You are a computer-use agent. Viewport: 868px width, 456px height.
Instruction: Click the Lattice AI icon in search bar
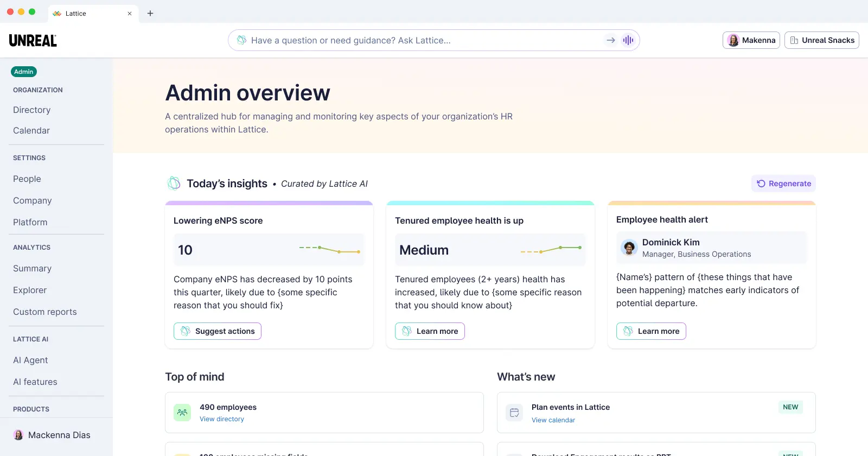click(x=242, y=40)
